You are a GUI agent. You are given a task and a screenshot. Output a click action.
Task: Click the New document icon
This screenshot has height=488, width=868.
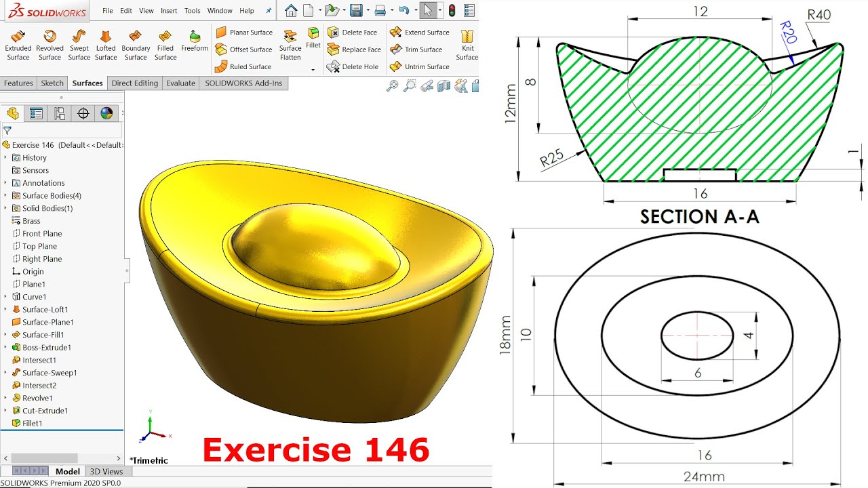(x=309, y=11)
